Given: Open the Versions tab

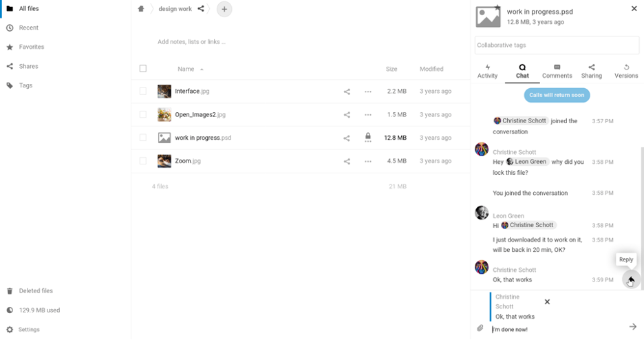Looking at the screenshot, I should pyautogui.click(x=626, y=72).
